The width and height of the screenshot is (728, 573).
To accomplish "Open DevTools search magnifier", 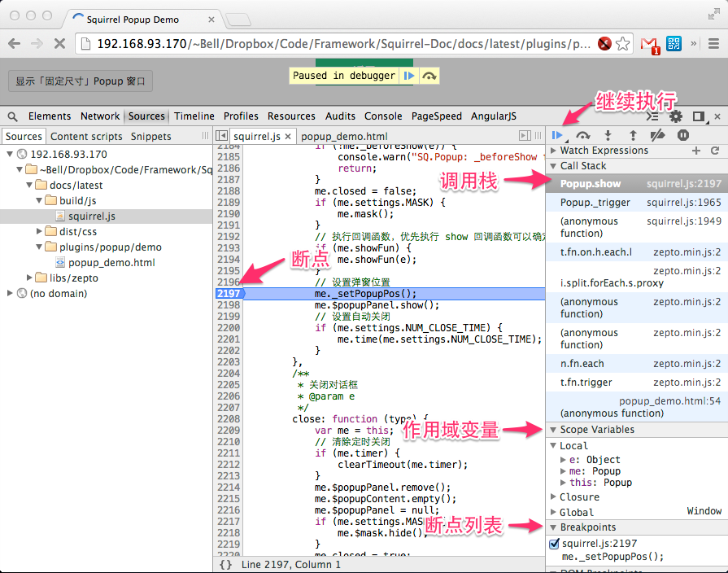I will [12, 116].
